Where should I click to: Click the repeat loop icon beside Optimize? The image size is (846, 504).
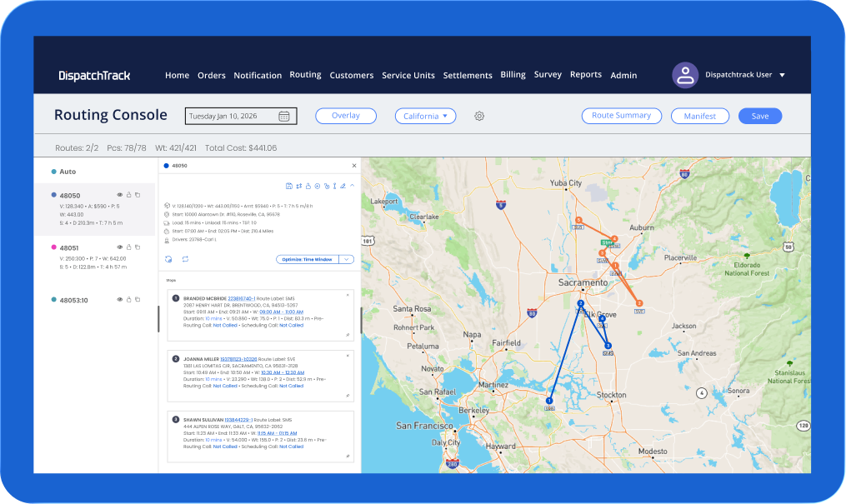pos(185,259)
